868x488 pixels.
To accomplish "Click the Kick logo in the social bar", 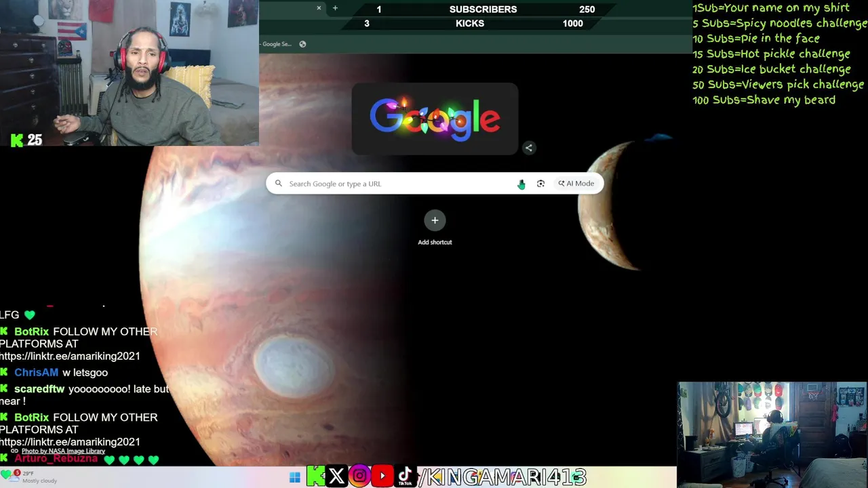I will pos(316,476).
